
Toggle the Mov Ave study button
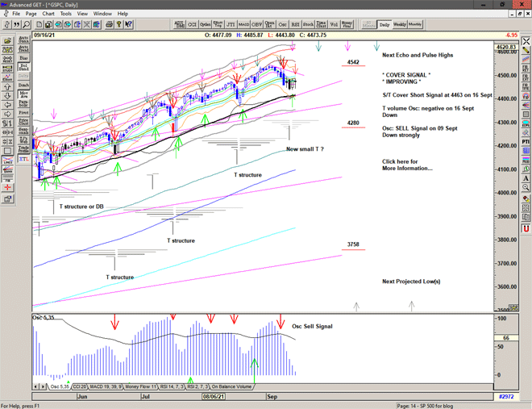pyautogui.click(x=23, y=94)
